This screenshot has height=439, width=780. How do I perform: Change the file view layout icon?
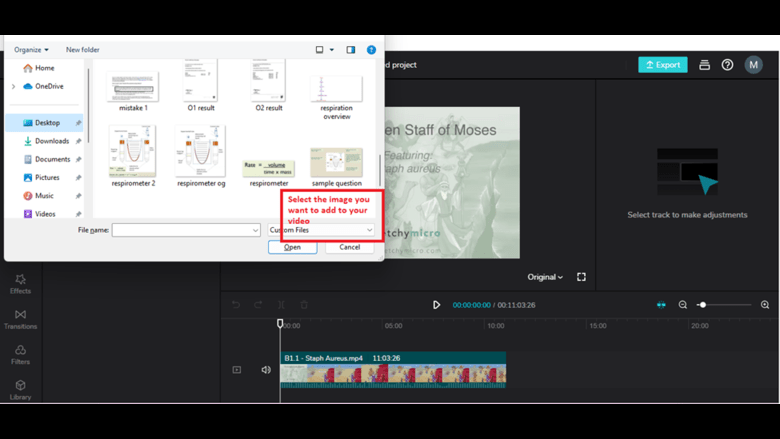click(x=319, y=50)
